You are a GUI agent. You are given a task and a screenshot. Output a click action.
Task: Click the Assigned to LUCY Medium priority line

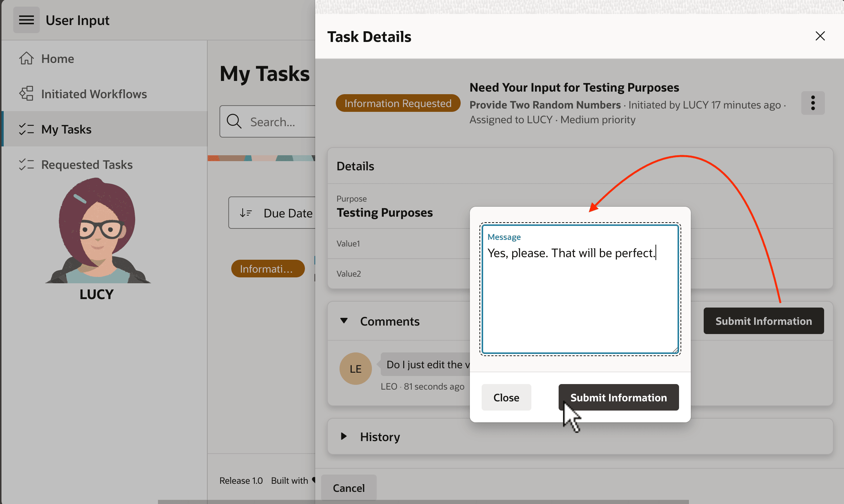click(x=552, y=120)
